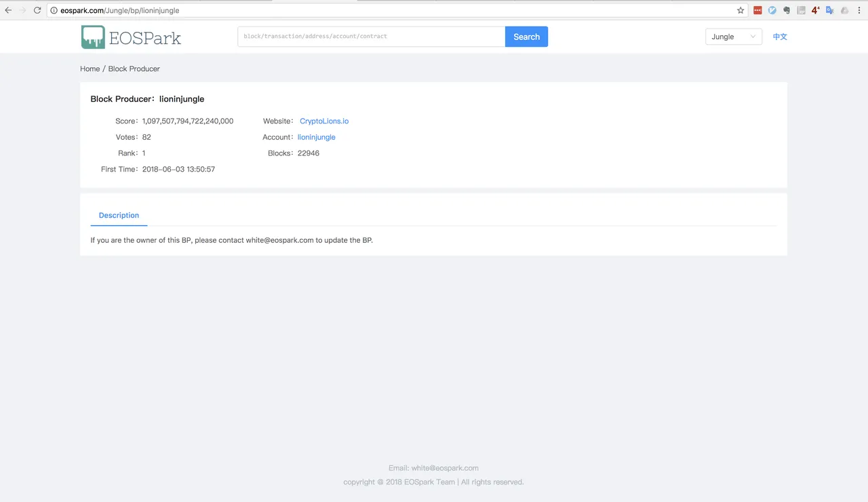Viewport: 868px width, 502px height.
Task: Select the Description tab
Action: point(119,215)
